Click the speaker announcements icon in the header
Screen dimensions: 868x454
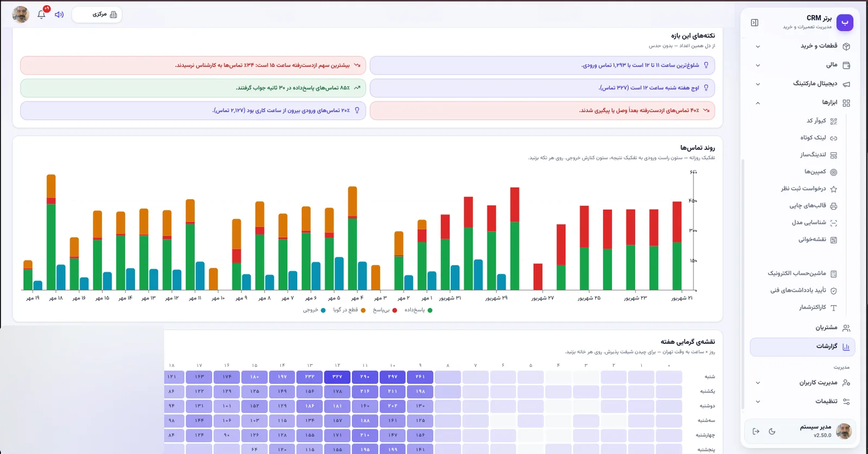(59, 14)
